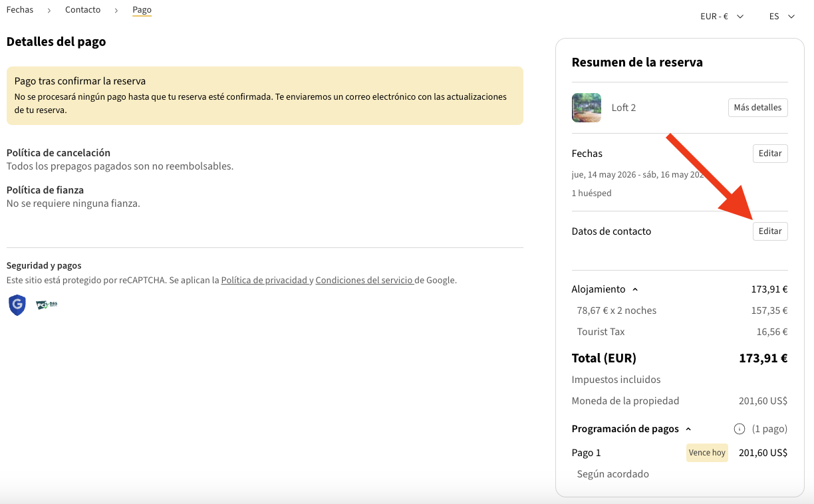Image resolution: width=814 pixels, height=504 pixels.
Task: Collapse the Alojamiento price breakdown
Action: [x=634, y=290]
